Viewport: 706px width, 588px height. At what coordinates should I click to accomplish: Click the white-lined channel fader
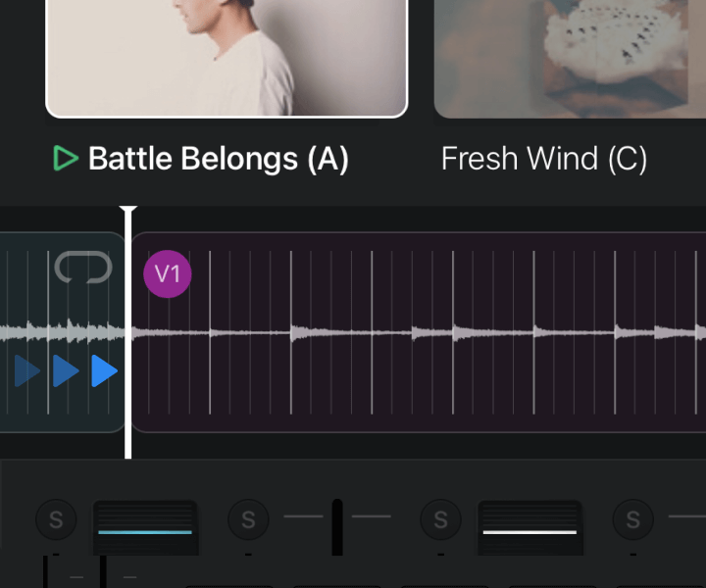click(x=529, y=529)
